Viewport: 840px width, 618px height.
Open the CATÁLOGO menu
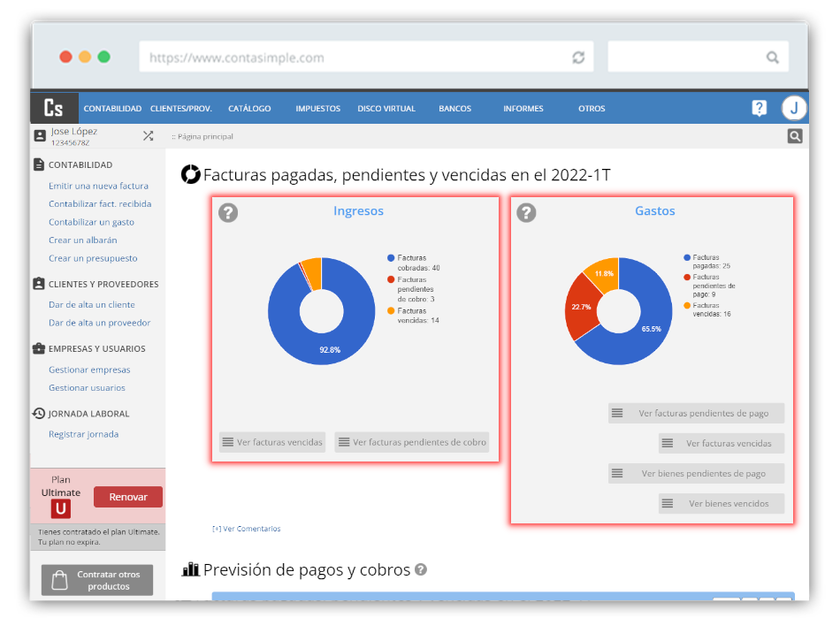click(249, 108)
